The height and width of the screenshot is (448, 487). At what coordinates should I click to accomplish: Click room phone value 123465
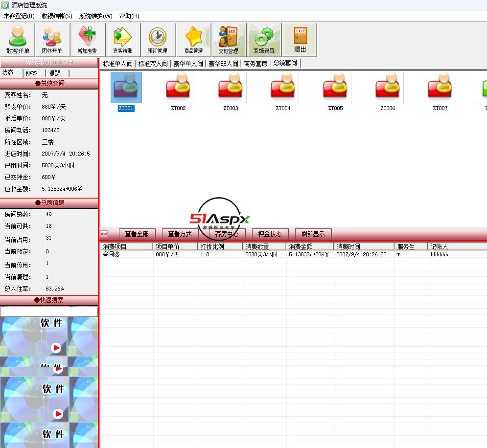50,130
